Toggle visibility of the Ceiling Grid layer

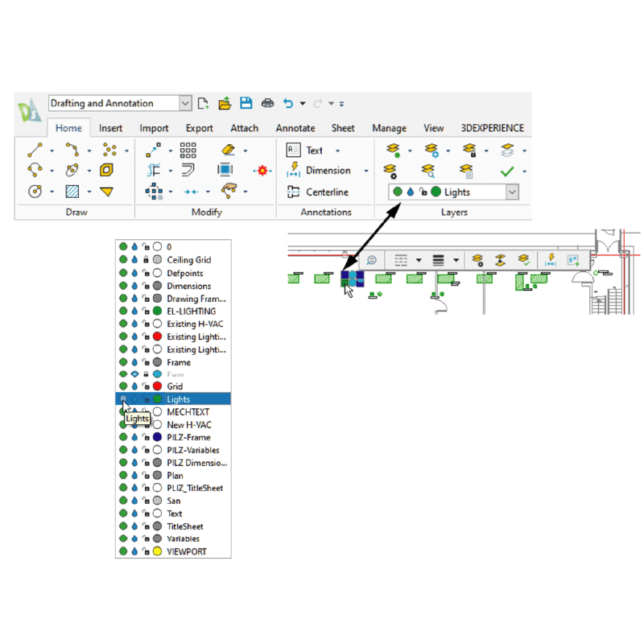point(123,260)
